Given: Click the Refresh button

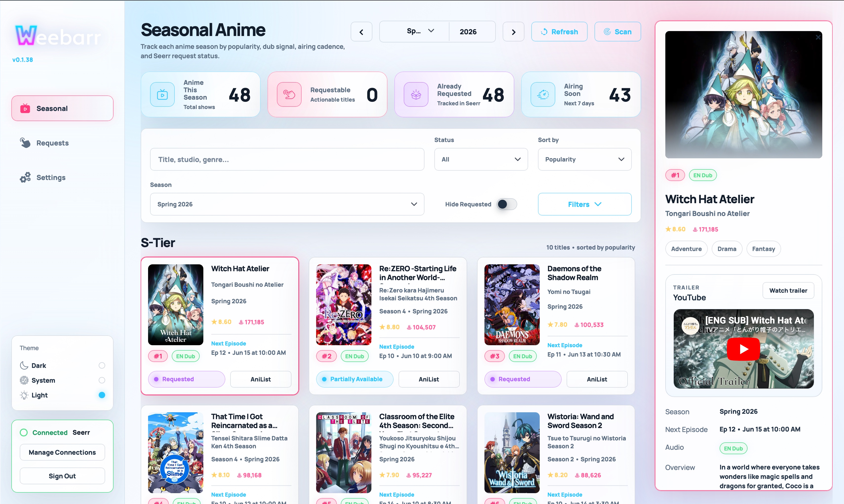Looking at the screenshot, I should point(559,32).
